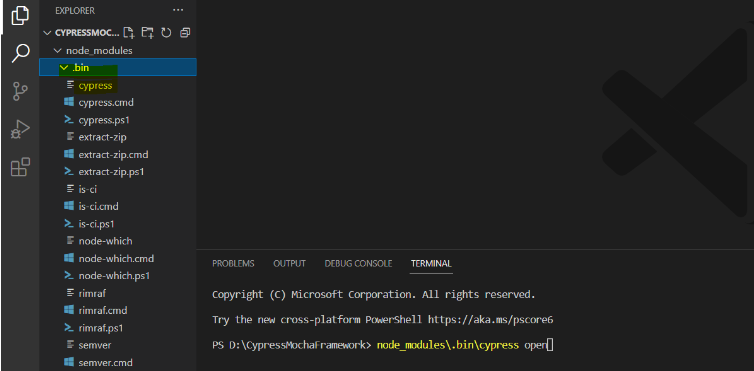Create a new folder in Explorer
The width and height of the screenshot is (754, 371).
[148, 33]
